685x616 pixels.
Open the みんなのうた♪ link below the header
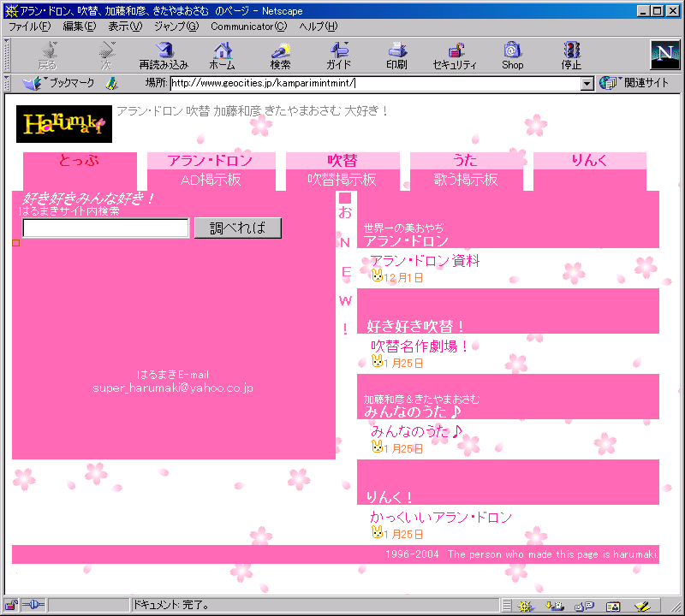click(x=416, y=432)
